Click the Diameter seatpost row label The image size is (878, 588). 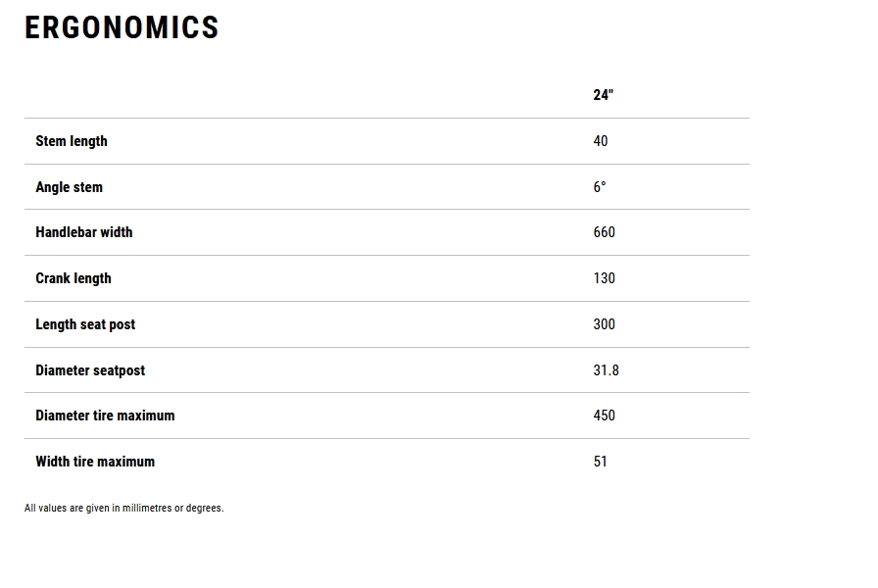point(90,370)
